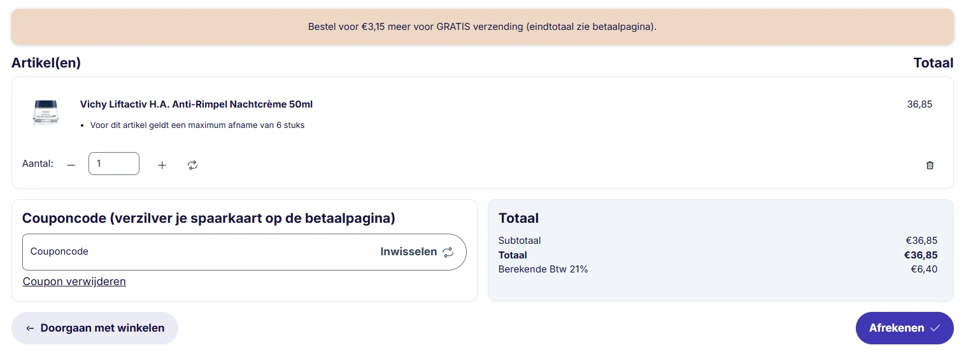980x359 pixels.
Task: Click the item price 36,85
Action: 919,104
